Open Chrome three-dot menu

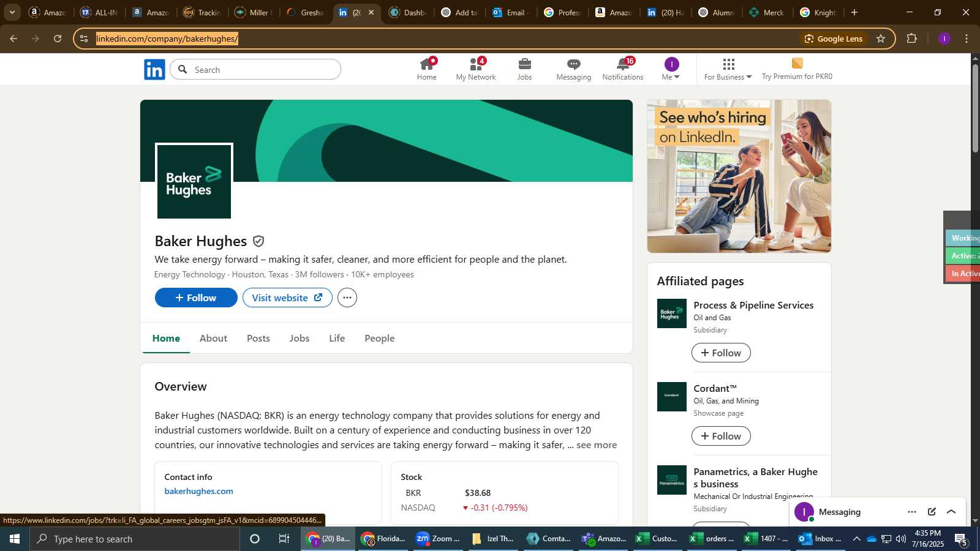[x=967, y=39]
